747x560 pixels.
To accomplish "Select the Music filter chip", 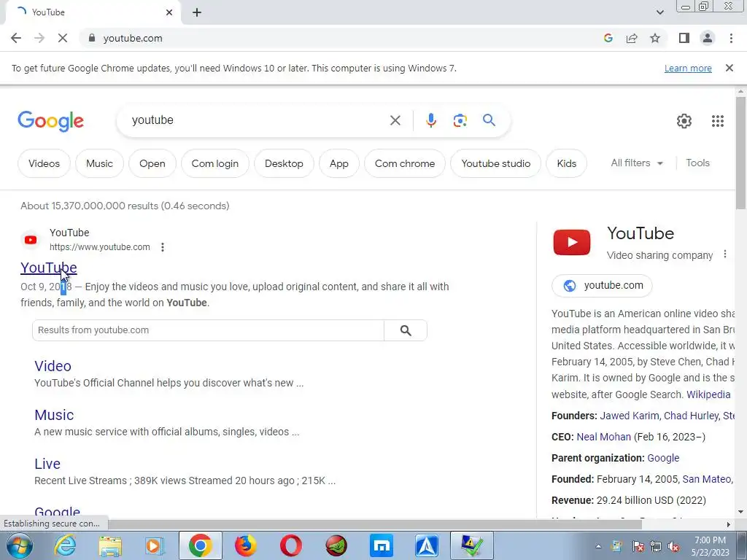I will pos(99,163).
